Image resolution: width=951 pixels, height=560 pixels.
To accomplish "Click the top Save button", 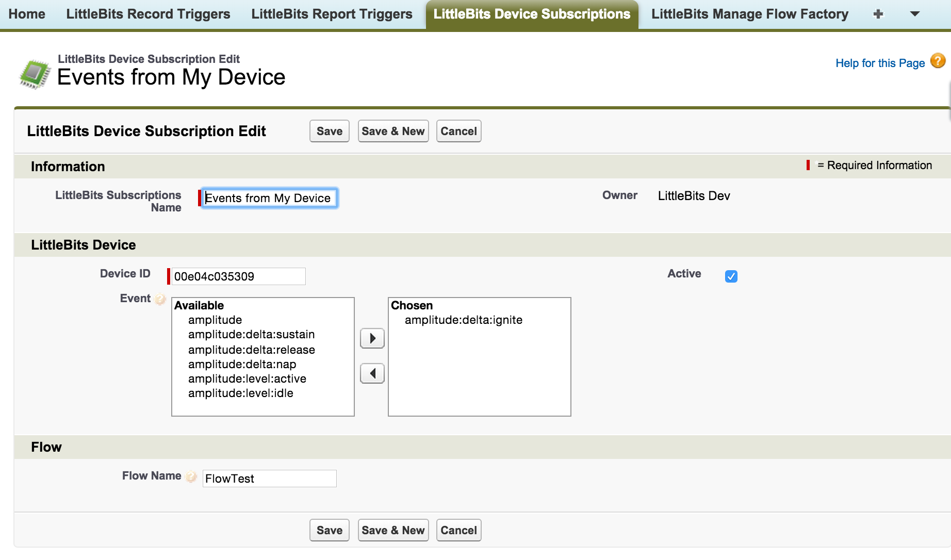I will point(329,131).
